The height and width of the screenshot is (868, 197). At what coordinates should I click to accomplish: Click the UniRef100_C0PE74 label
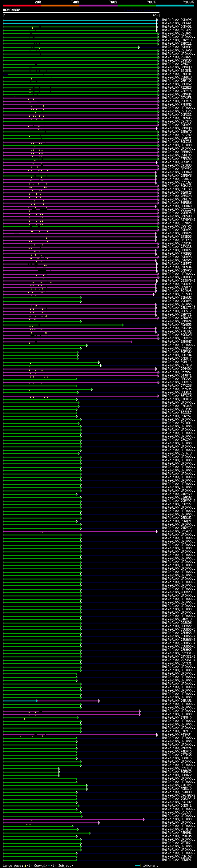(177, 200)
